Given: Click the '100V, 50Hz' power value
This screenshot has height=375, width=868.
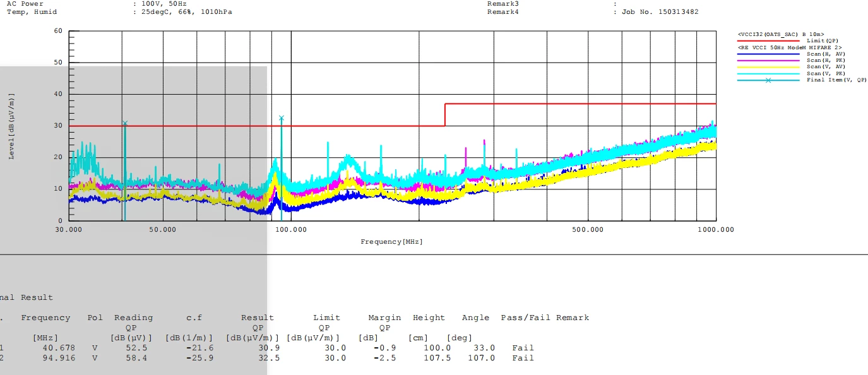Looking at the screenshot, I should click(x=164, y=3).
